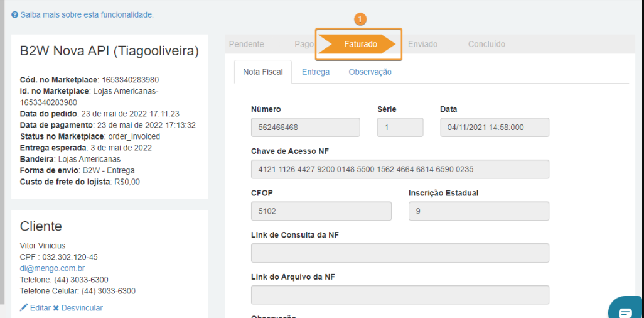644x318 pixels.
Task: Switch to the Observação tab
Action: (x=370, y=72)
